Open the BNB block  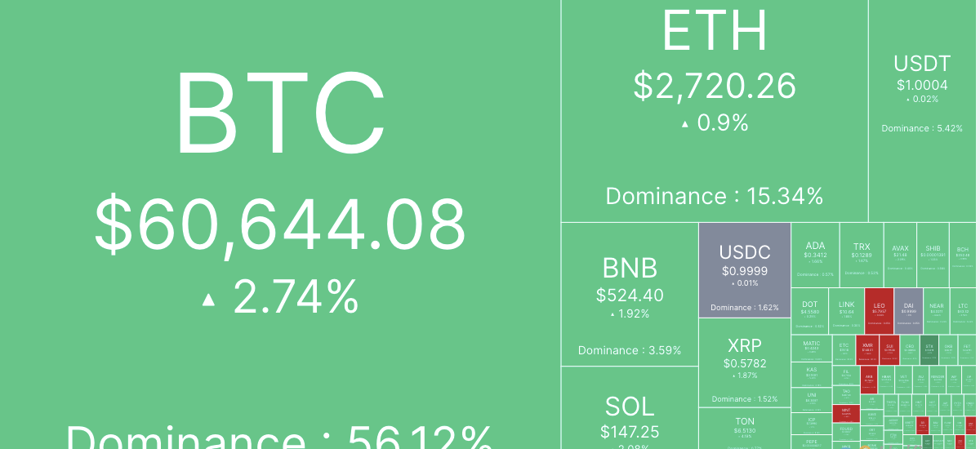pos(630,294)
